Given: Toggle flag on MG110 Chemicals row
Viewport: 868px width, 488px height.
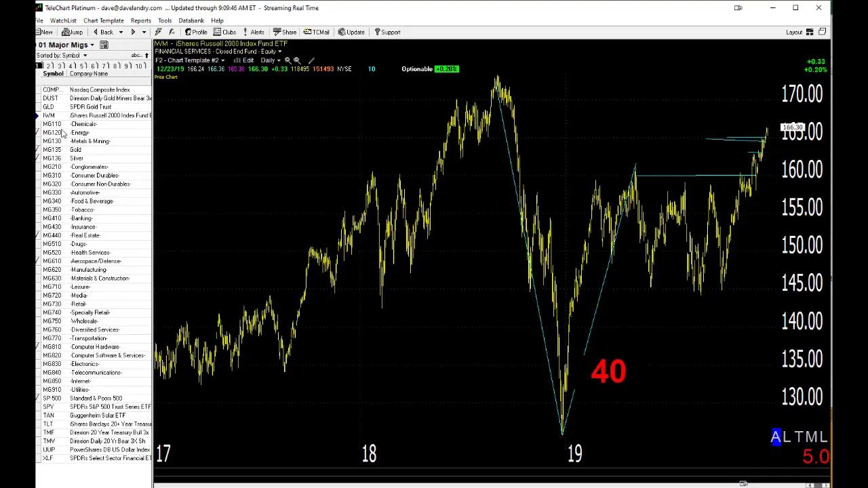Looking at the screenshot, I should tap(39, 124).
